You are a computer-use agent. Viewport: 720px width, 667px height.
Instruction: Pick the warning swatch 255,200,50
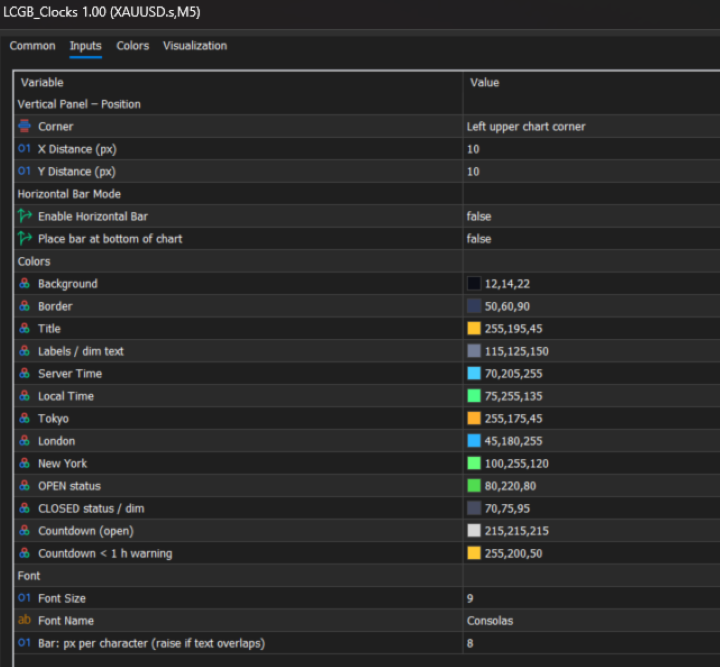tap(474, 553)
